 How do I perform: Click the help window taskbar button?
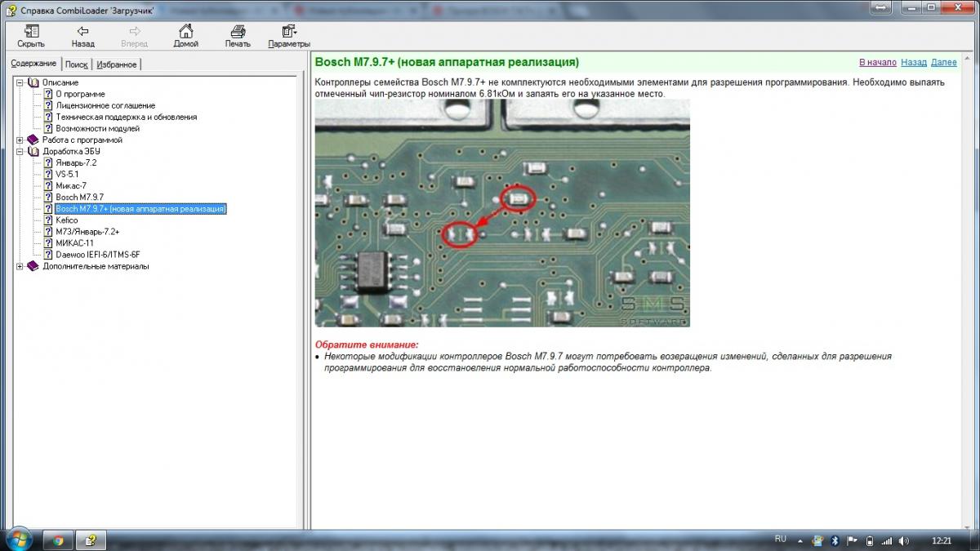(x=91, y=540)
